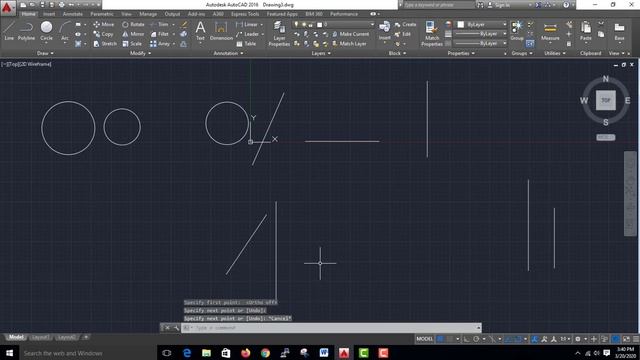Viewport: 640px width, 360px height.
Task: Switch to the Model layout tab
Action: pos(16,337)
